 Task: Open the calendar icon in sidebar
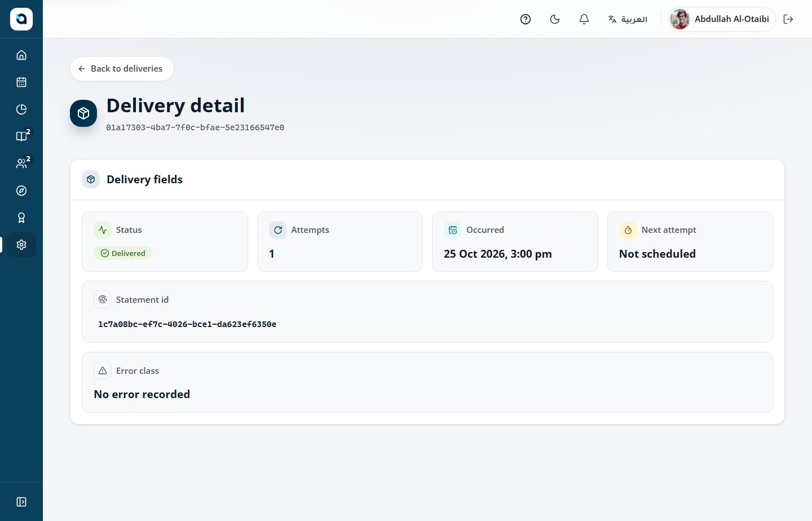pyautogui.click(x=21, y=82)
